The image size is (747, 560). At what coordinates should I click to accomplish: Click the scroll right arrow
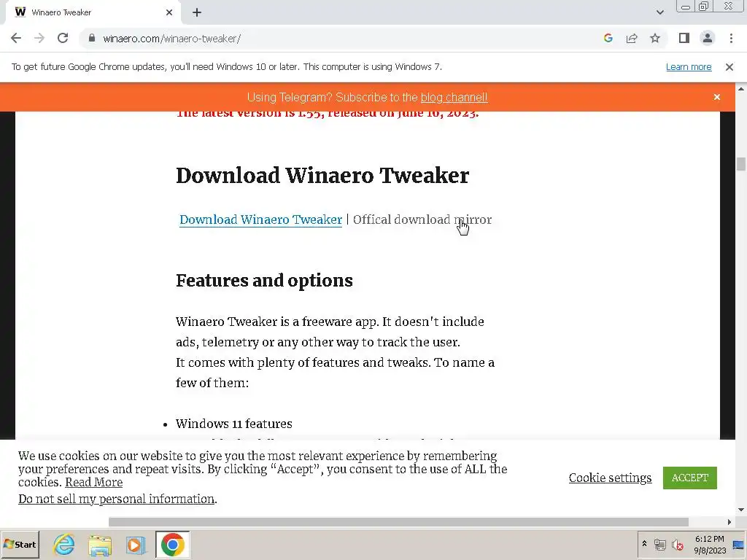[x=729, y=522]
